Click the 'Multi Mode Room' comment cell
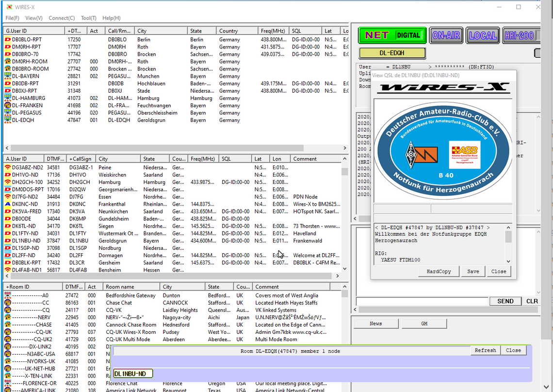This screenshot has width=553, height=392. tap(276, 340)
